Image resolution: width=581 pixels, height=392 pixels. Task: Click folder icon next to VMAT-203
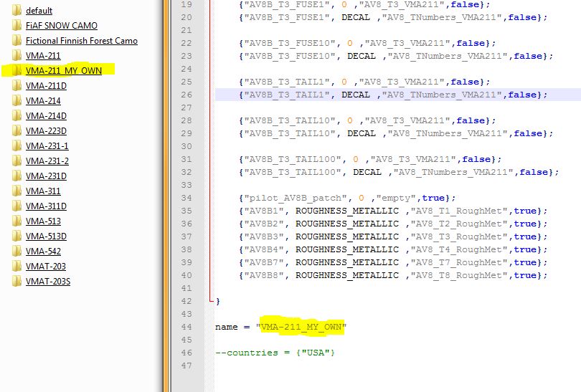(16, 266)
